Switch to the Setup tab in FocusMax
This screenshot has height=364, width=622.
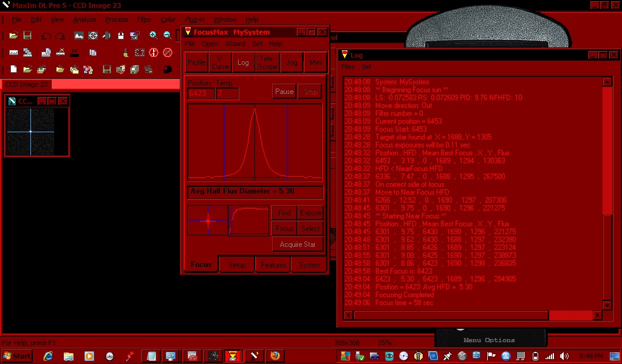(x=237, y=265)
